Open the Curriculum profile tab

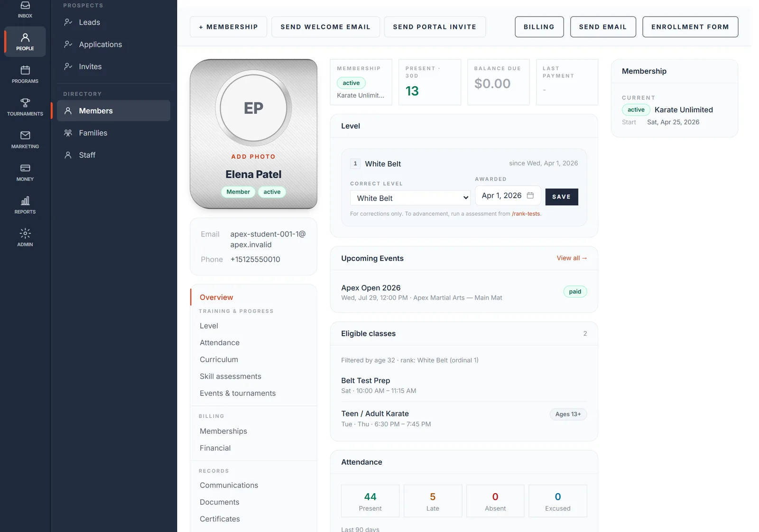pos(254,359)
